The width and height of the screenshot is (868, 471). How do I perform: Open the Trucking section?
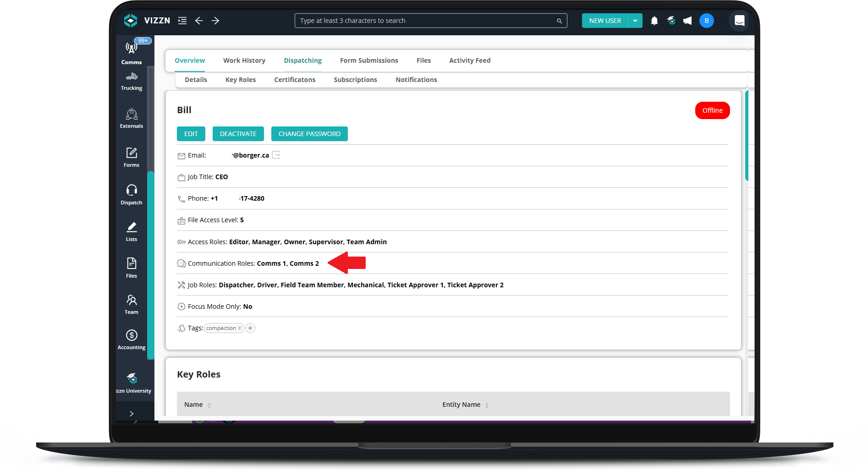[131, 82]
